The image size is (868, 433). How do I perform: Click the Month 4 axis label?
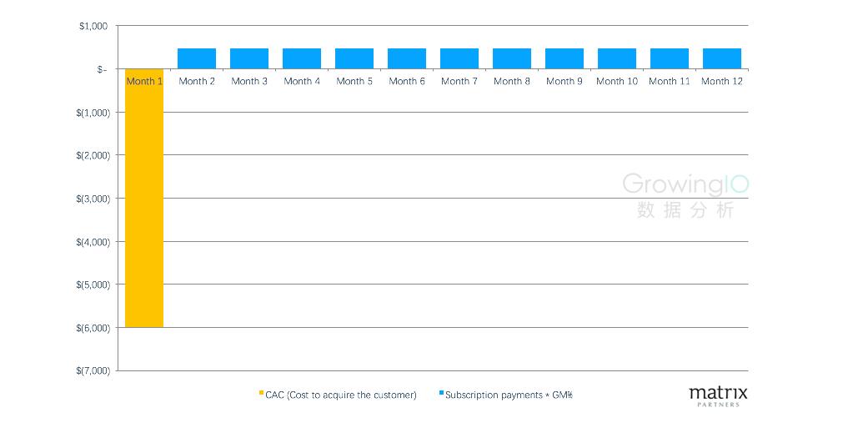coord(302,82)
